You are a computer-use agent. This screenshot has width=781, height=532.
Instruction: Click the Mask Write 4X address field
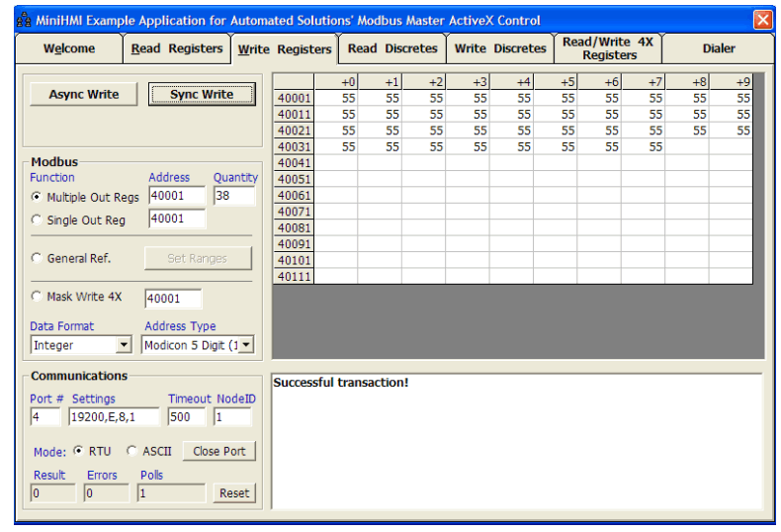(173, 299)
